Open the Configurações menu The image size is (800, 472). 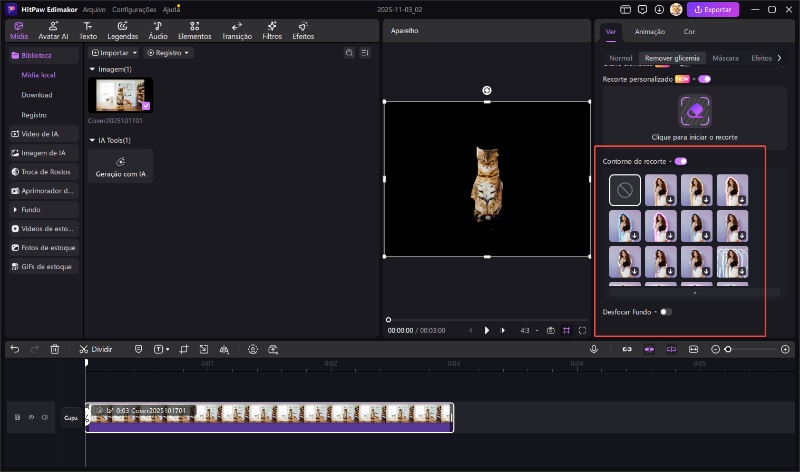click(x=133, y=9)
